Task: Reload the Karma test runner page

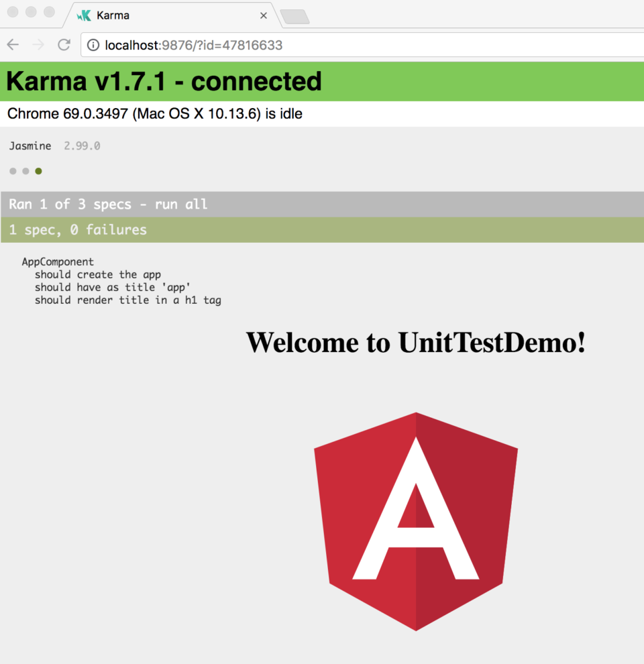Action: click(x=64, y=44)
